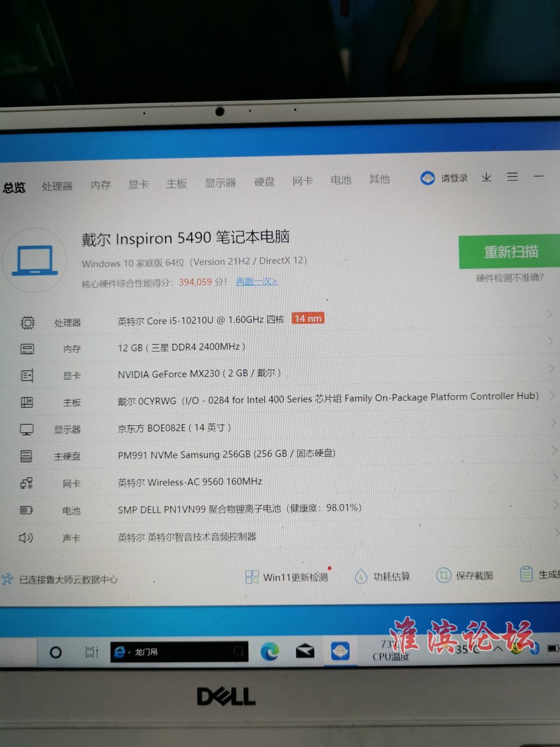Select SMP DELL PN1VN99 battery text
Viewport: 560px width, 747px height.
coord(239,509)
